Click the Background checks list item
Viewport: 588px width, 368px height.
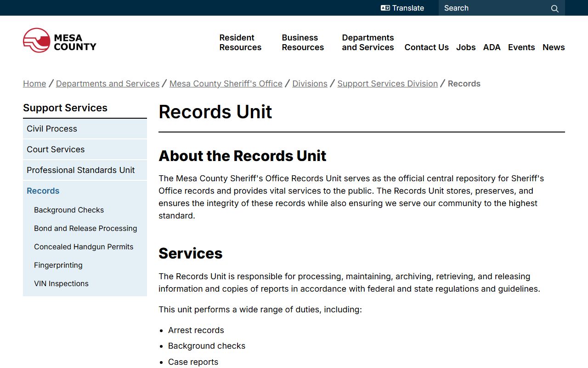click(207, 346)
